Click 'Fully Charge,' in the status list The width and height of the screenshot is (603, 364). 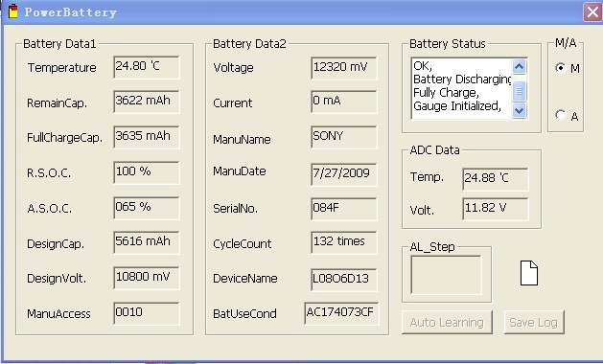click(x=446, y=93)
